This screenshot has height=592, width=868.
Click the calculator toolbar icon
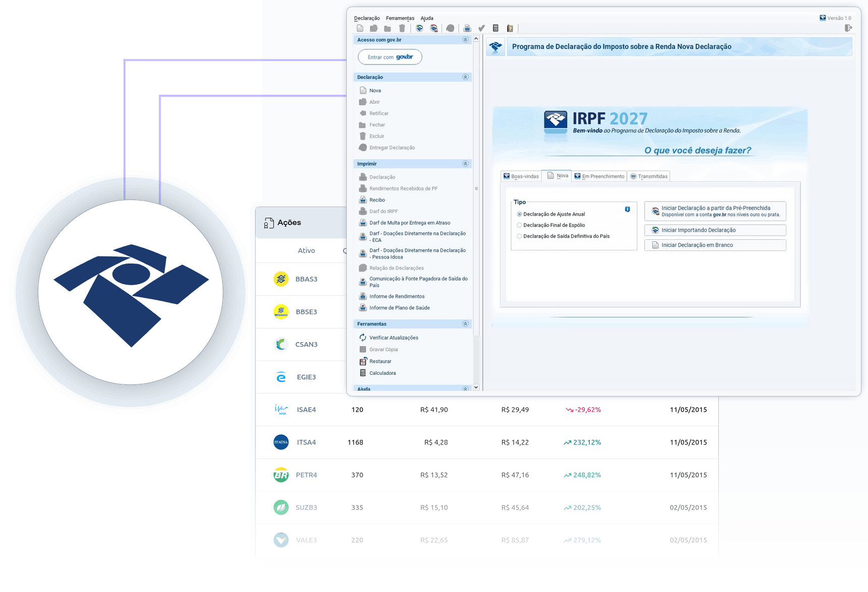coord(495,28)
